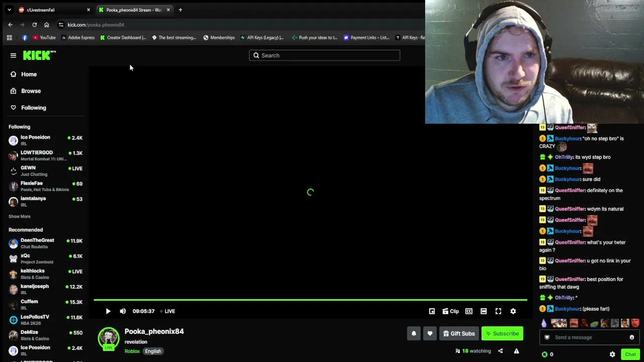
Task: Close the r/LivestreamFail tab
Action: [x=89, y=10]
